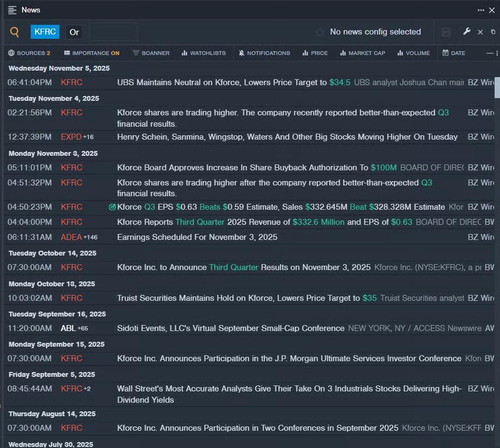Open settings with the wrench icon

(x=467, y=32)
